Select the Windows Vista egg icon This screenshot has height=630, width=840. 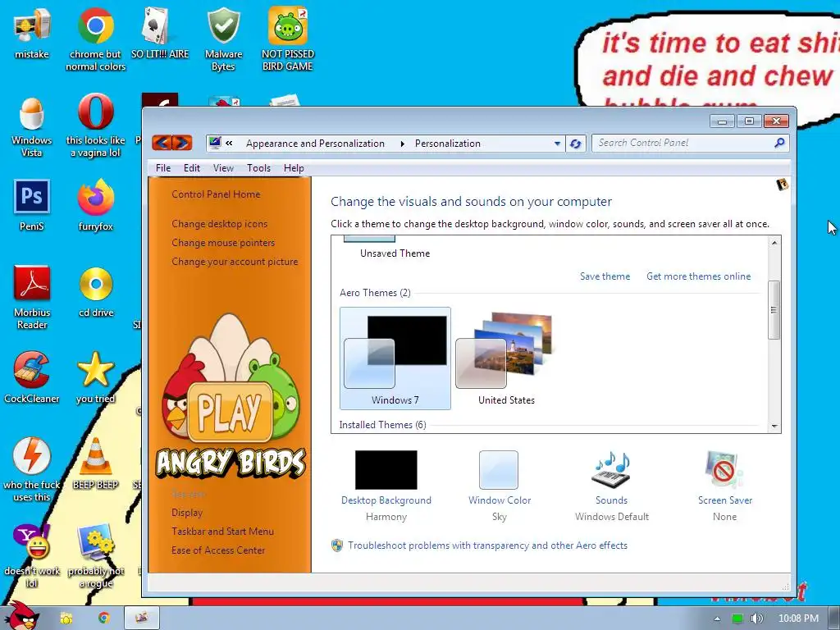pyautogui.click(x=32, y=126)
